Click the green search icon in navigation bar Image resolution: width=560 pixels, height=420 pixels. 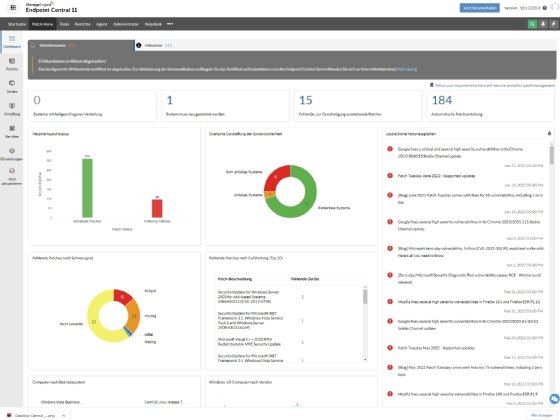[x=532, y=24]
